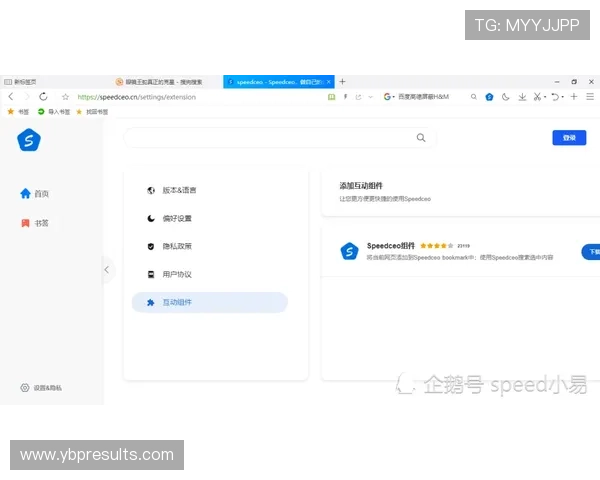
Task: Open the Google search engine selector
Action: 389,97
